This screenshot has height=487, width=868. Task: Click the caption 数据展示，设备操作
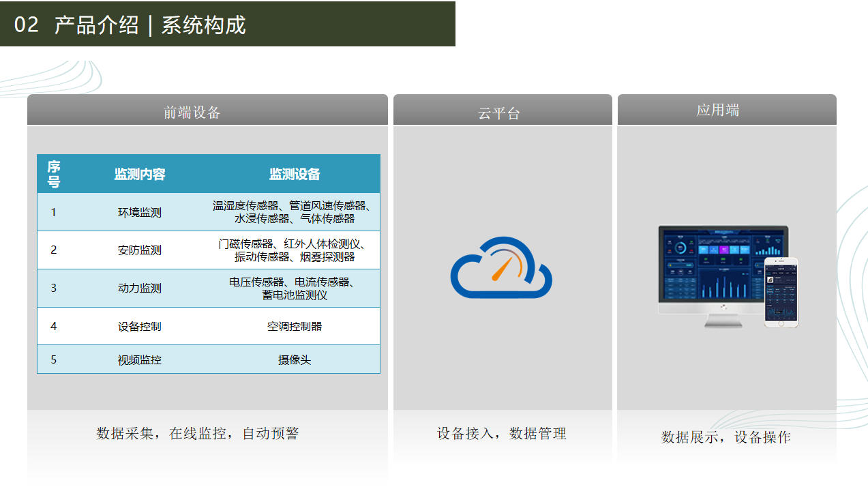pyautogui.click(x=726, y=437)
